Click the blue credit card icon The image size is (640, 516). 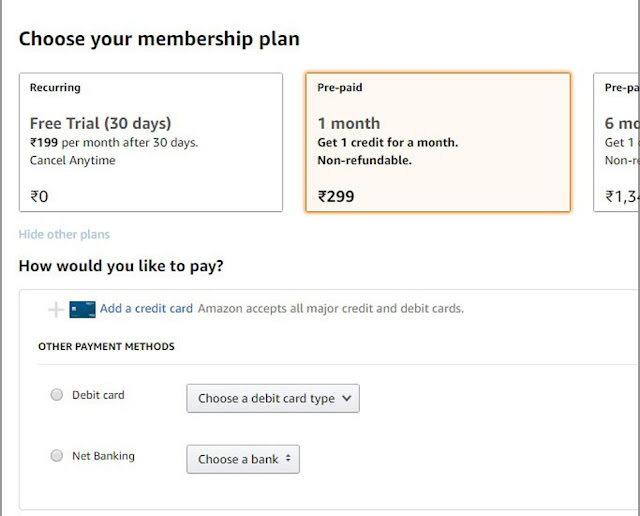82,309
